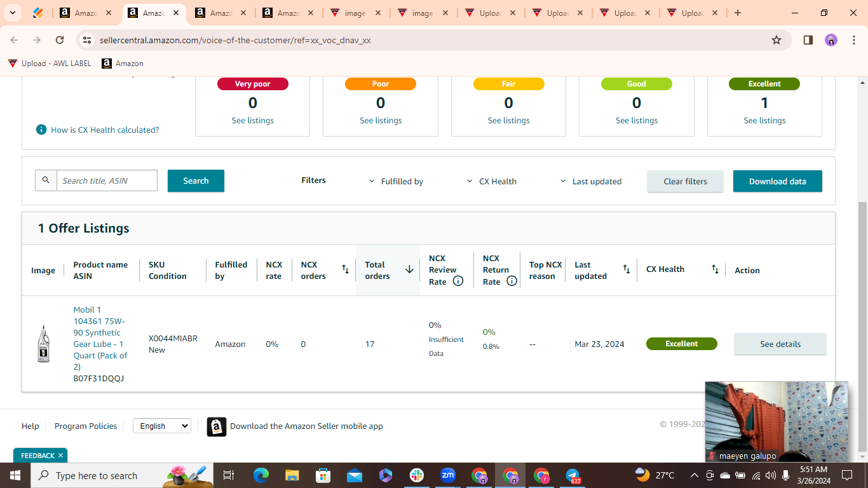The height and width of the screenshot is (488, 868).
Task: Open the Mail app from the taskbar
Action: click(x=354, y=475)
